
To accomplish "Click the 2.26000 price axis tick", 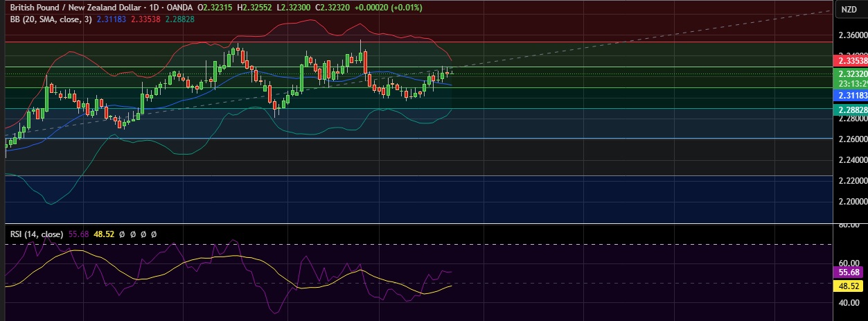I will [852, 139].
